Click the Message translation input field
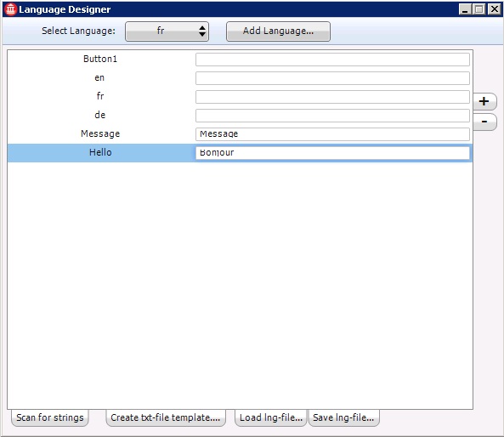This screenshot has height=437, width=504. [x=332, y=134]
